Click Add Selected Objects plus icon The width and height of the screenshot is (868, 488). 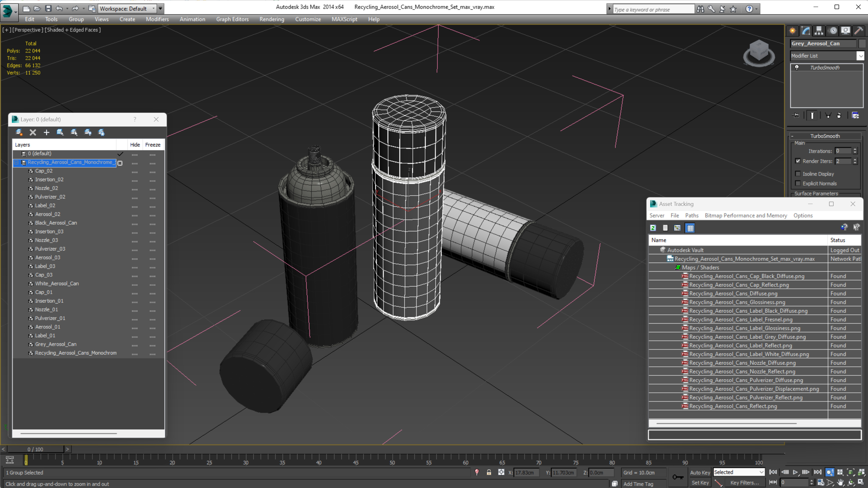pos(47,132)
